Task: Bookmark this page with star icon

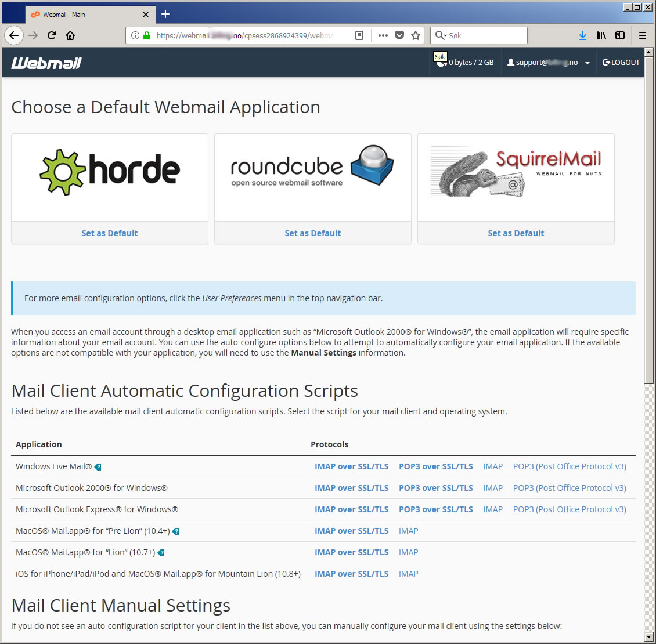Action: [x=416, y=35]
